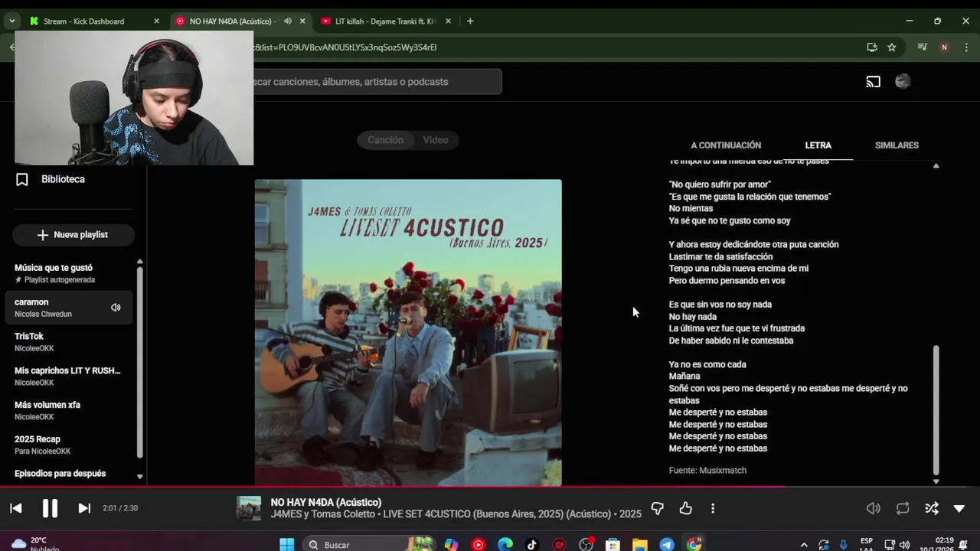Open Mis caprichos LIT Y RUSH playlist

coord(69,377)
